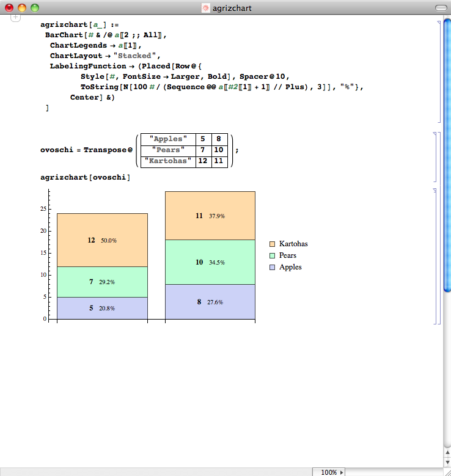Click the bar segment labeled 10 34.5%
The width and height of the screenshot is (451, 476).
pos(210,262)
